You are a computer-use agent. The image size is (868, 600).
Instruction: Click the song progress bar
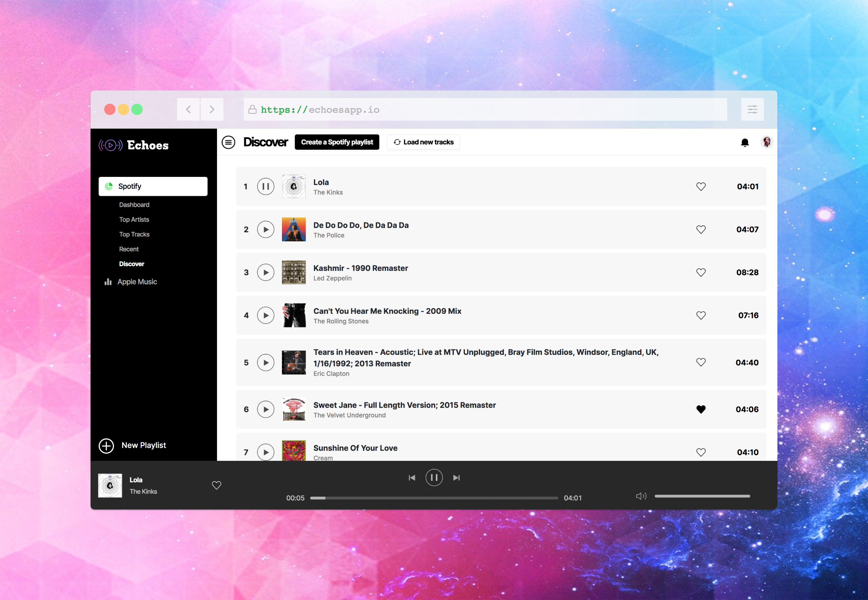click(x=434, y=498)
